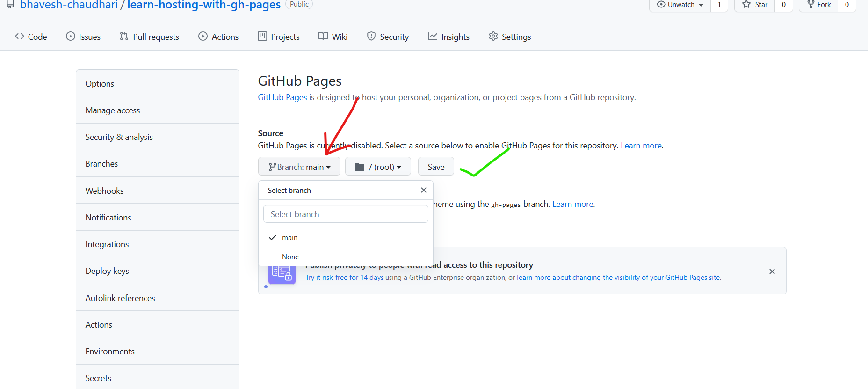Select the main branch option
Viewport: 868px width, 389px height.
(x=346, y=237)
